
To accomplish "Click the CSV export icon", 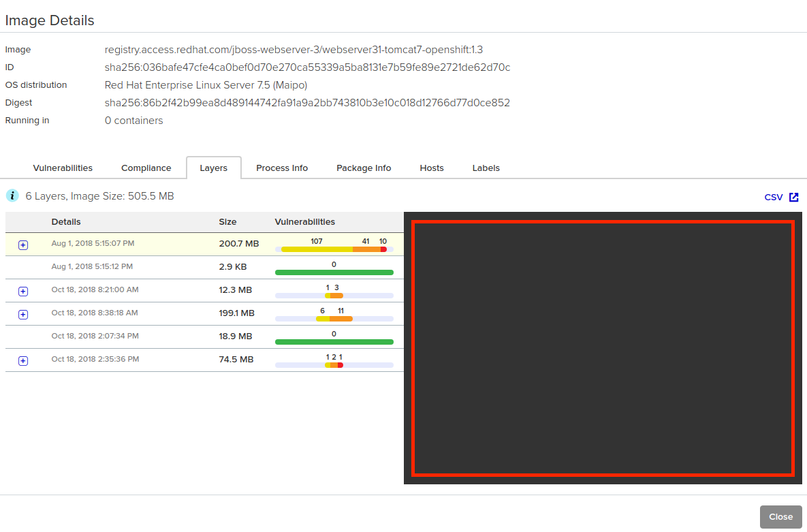I will click(793, 198).
